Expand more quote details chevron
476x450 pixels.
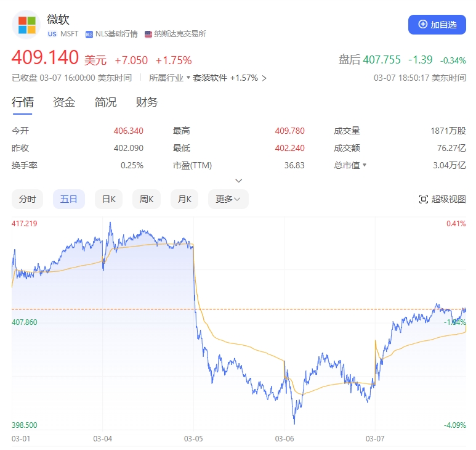point(238,181)
